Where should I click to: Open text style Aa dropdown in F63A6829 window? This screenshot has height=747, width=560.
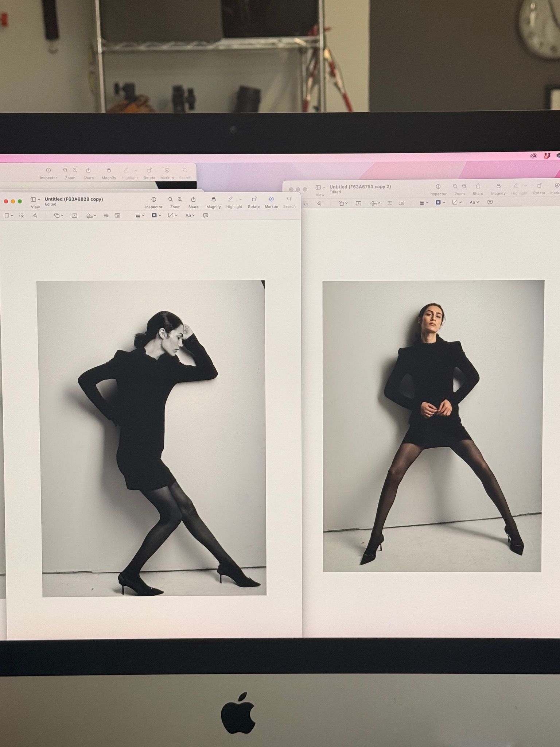click(x=190, y=216)
